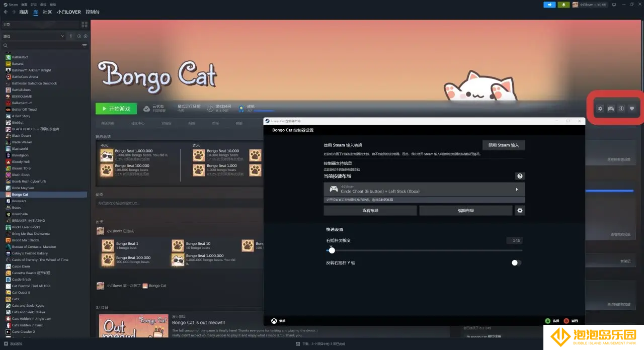Toggle invert right stick Y axis
The height and width of the screenshot is (350, 644).
pyautogui.click(x=516, y=262)
